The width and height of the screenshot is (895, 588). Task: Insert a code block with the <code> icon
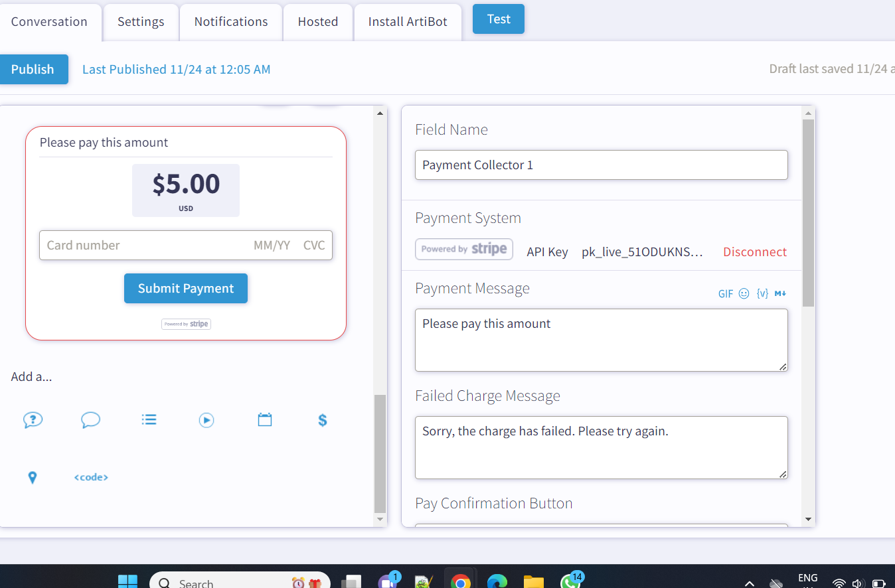point(90,477)
